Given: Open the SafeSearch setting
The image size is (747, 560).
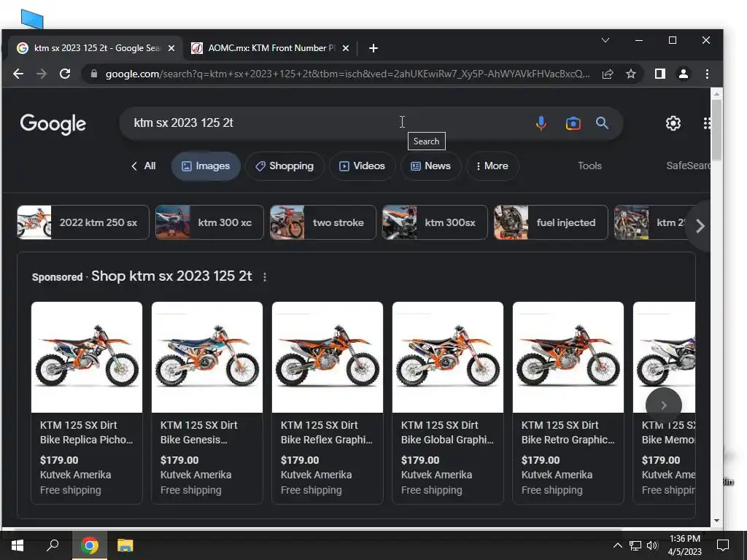Looking at the screenshot, I should (688, 166).
